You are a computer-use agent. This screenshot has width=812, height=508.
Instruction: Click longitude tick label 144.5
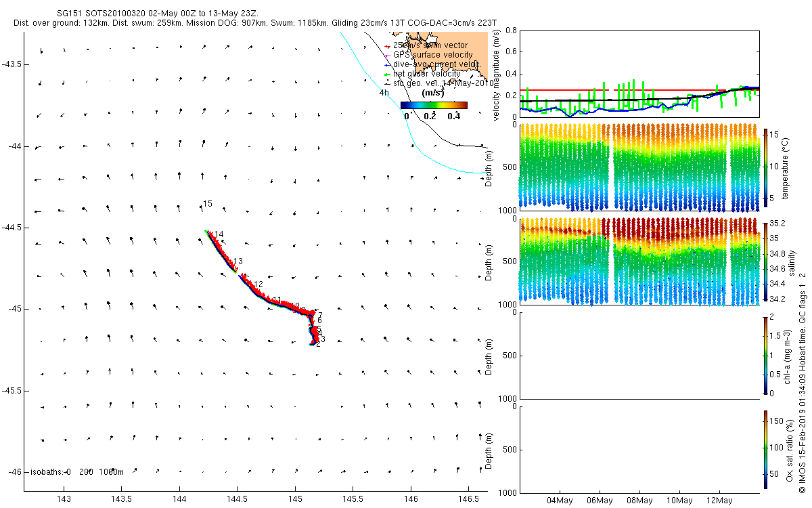coord(238,499)
